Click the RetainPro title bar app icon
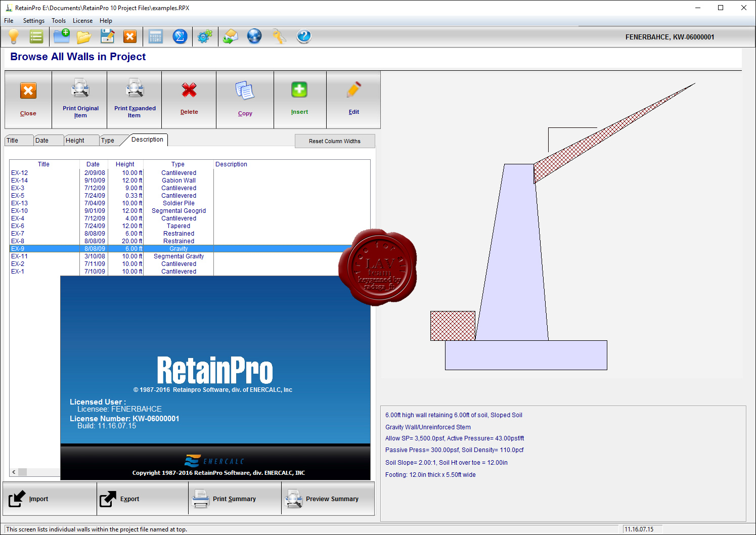 [9, 8]
